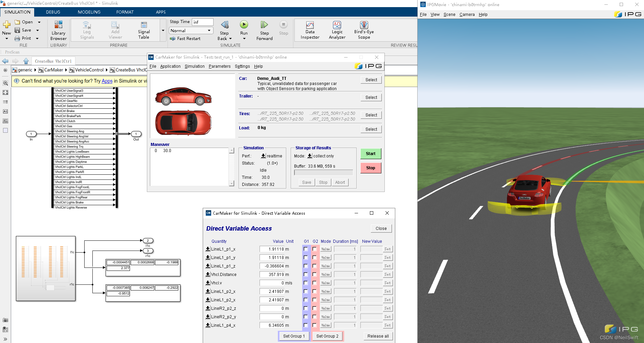Click the screenshot camera icon at bottom left

click(5, 320)
